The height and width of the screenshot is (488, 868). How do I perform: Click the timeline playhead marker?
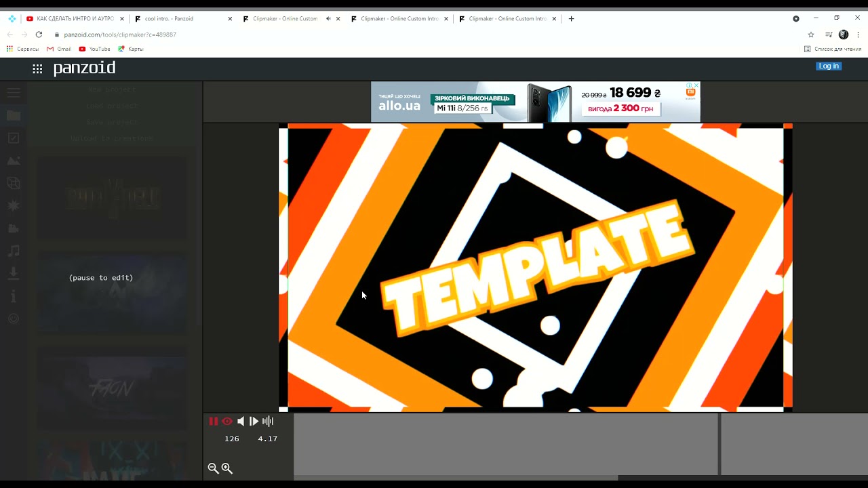pos(719,444)
